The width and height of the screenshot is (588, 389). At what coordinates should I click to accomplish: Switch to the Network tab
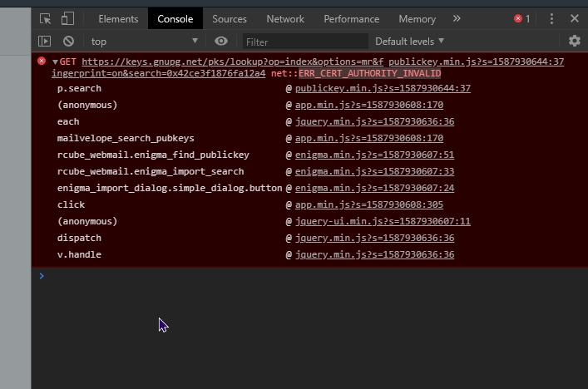coord(285,19)
